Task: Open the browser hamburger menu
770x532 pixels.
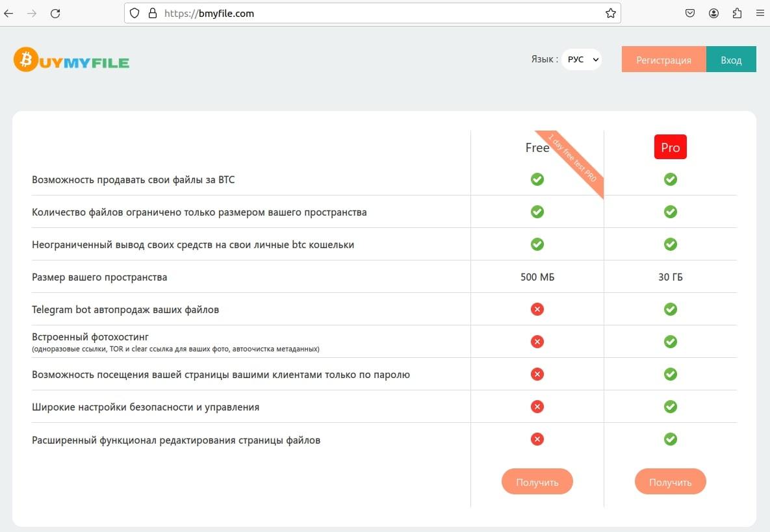Action: pos(760,12)
